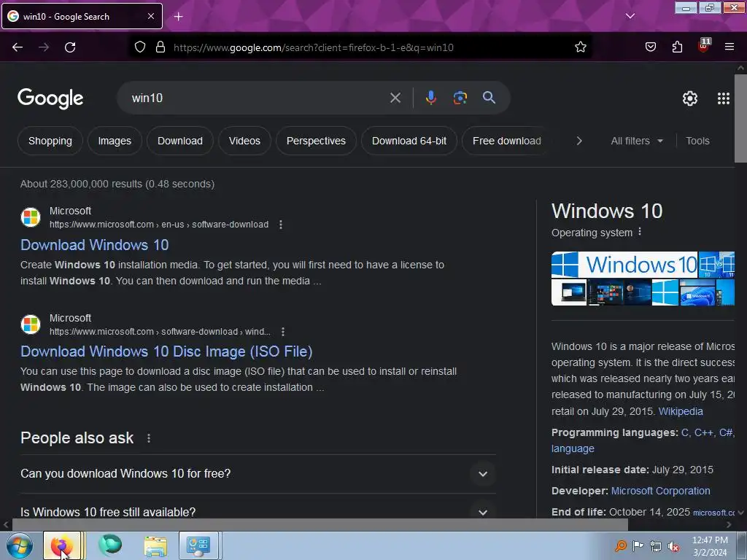This screenshot has width=747, height=560.
Task: Open the tracking protection shield icon
Action: (x=139, y=47)
